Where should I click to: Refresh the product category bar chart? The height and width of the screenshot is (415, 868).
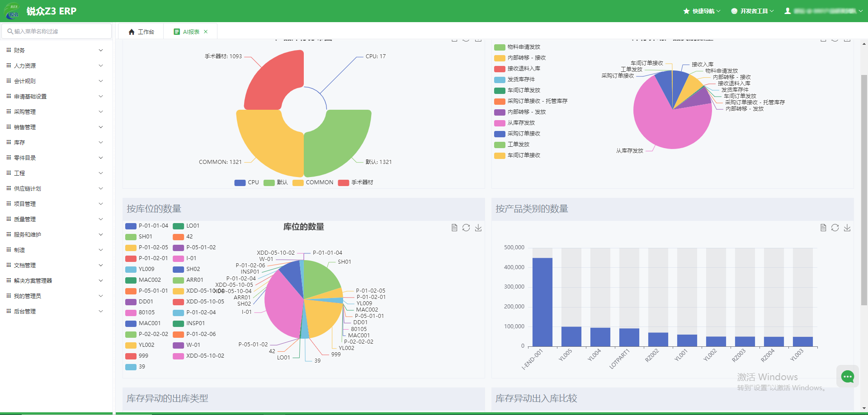coord(835,228)
